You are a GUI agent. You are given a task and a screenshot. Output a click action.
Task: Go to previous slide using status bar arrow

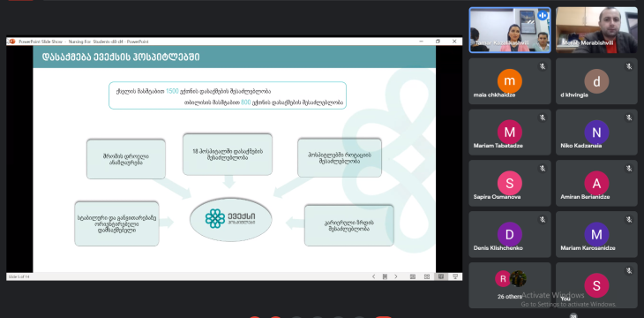pyautogui.click(x=373, y=276)
